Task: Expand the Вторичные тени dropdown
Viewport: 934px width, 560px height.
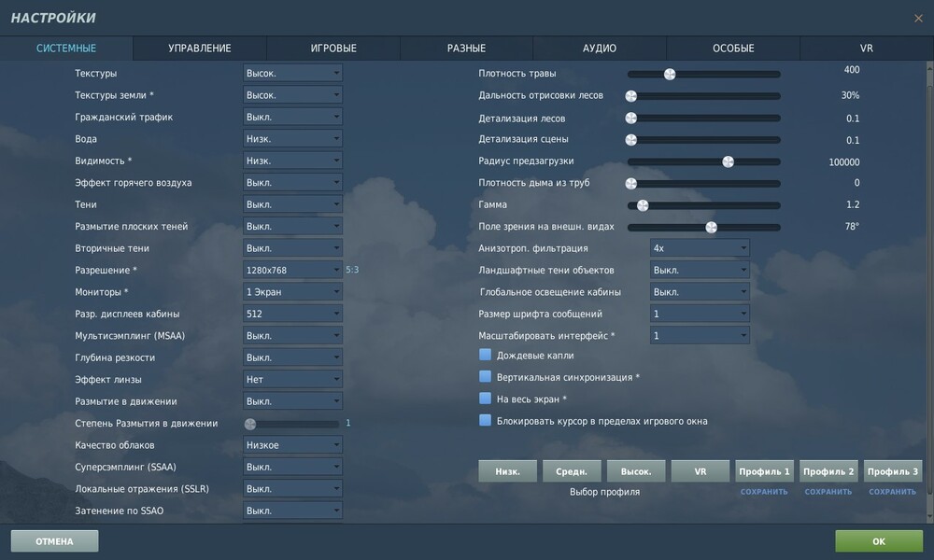Action: click(x=292, y=248)
